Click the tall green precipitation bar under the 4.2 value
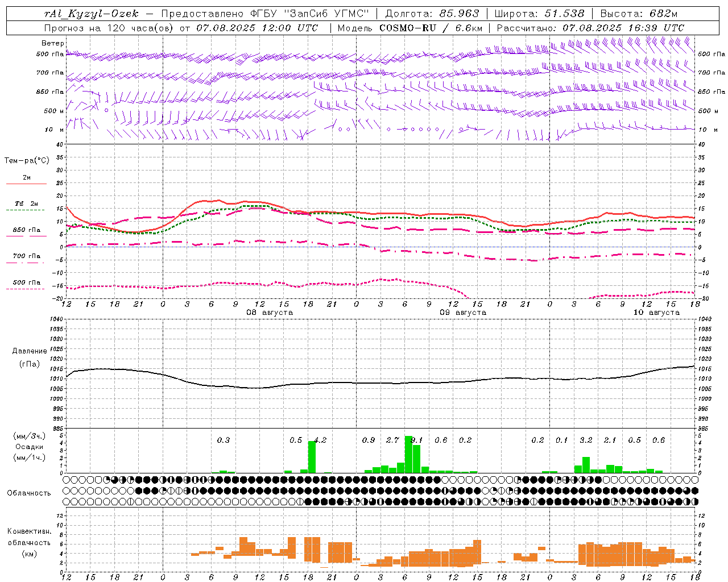The height and width of the screenshot is (582, 728). coord(312,457)
